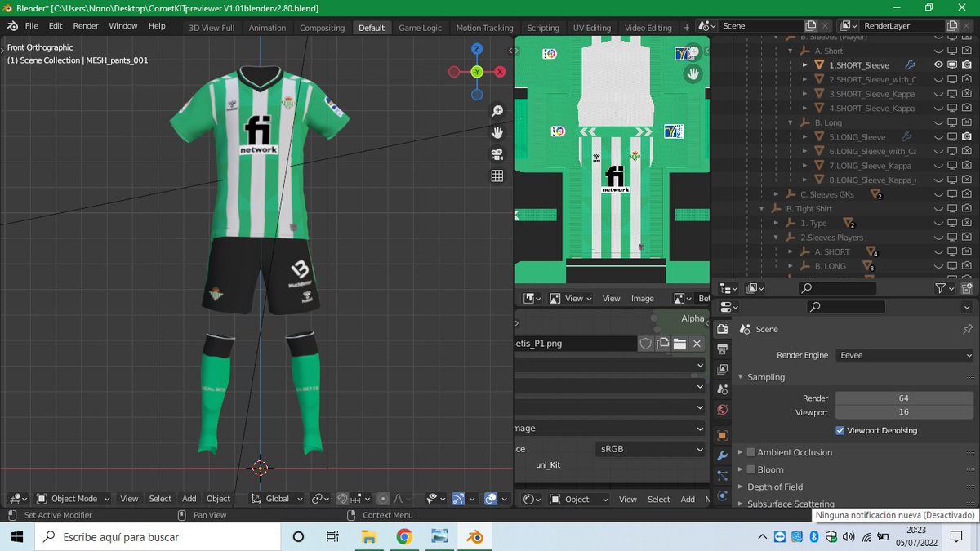Enable the Bloom checkbox
Image resolution: width=980 pixels, height=551 pixels.
tap(751, 469)
